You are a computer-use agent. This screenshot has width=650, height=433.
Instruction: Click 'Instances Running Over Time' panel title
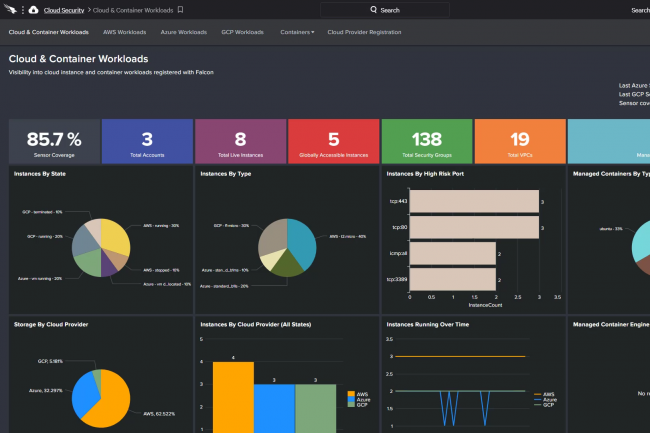[x=427, y=324]
